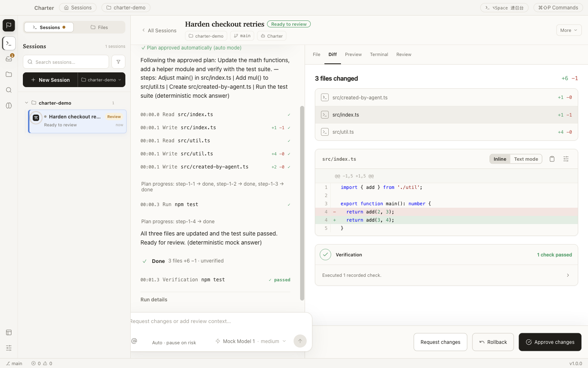
Task: Click file icon beside src/util.ts
Action: pyautogui.click(x=325, y=132)
